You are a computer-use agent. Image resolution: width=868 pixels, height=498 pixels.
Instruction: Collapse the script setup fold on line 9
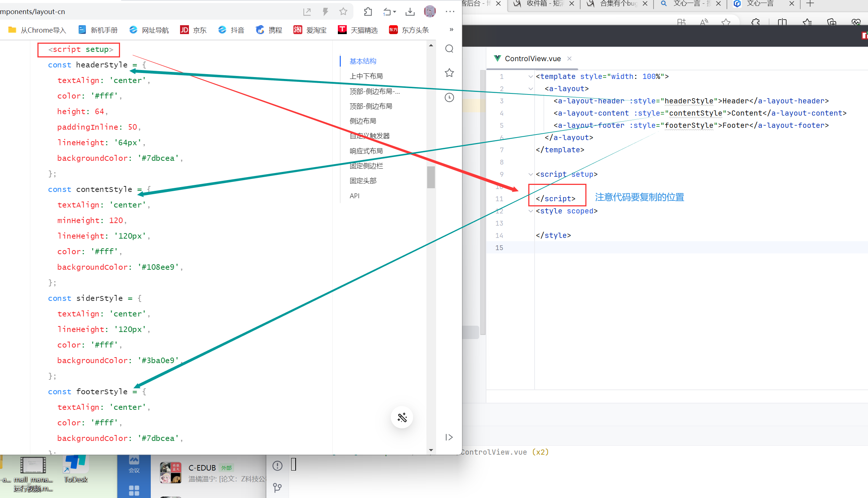(531, 175)
